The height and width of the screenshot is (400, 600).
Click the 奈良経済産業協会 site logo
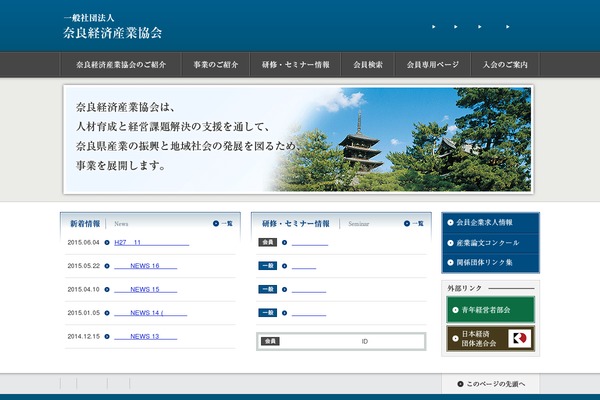[x=112, y=26]
